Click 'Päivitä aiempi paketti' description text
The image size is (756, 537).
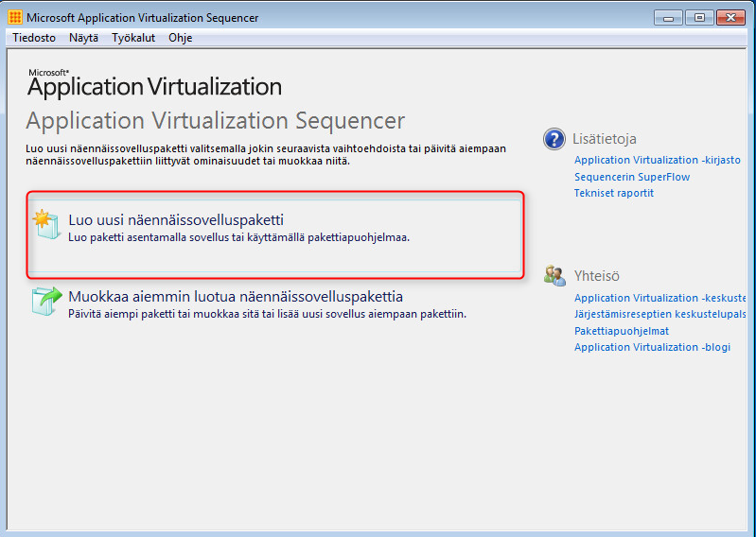click(x=267, y=315)
